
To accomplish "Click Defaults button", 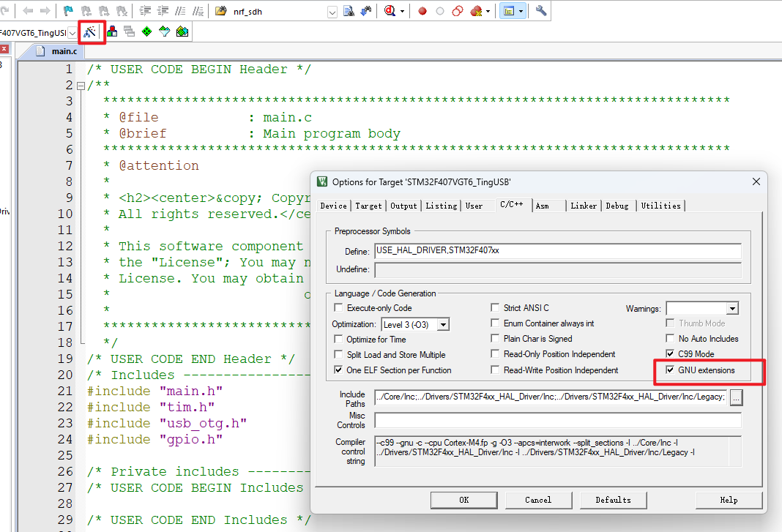I will pos(614,500).
